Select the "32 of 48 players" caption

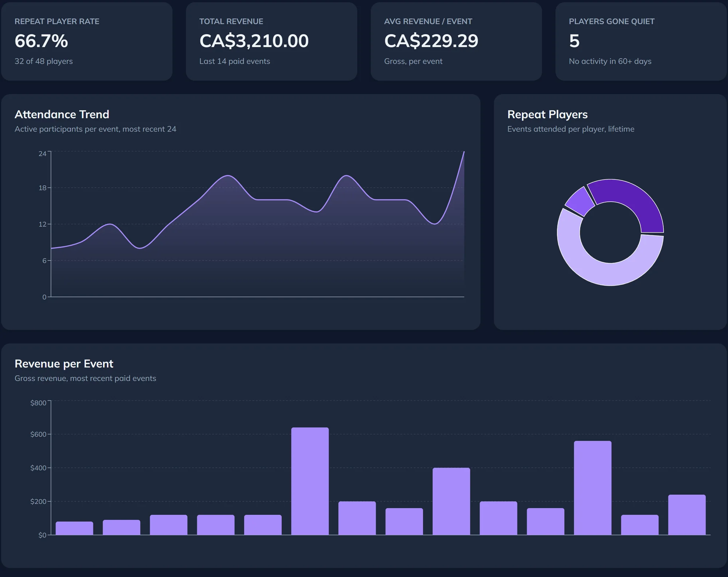point(44,61)
